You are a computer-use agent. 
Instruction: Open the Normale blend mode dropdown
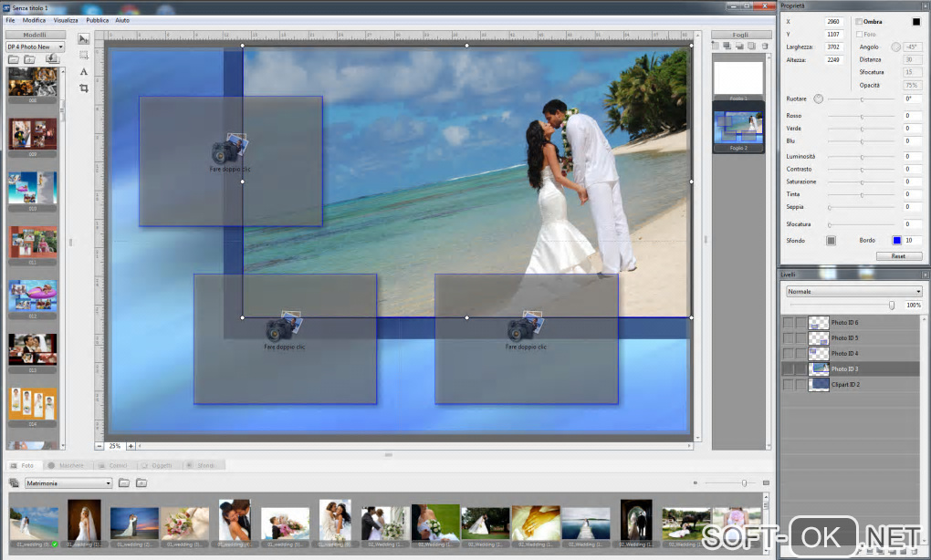point(853,292)
